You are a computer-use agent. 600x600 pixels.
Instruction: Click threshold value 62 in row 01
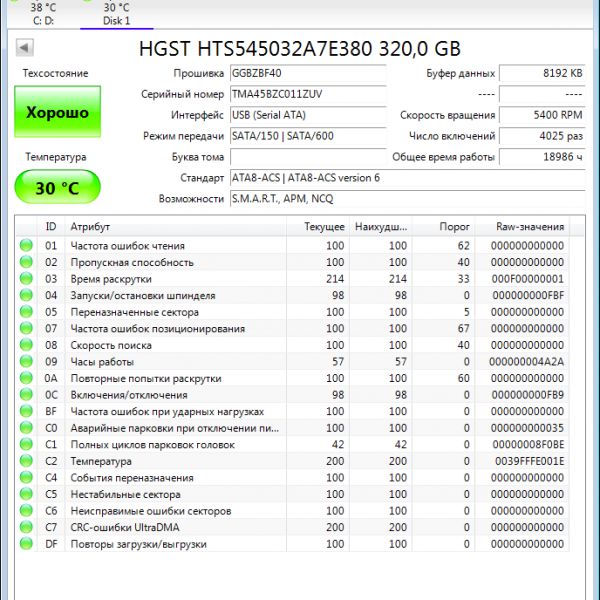coord(463,246)
